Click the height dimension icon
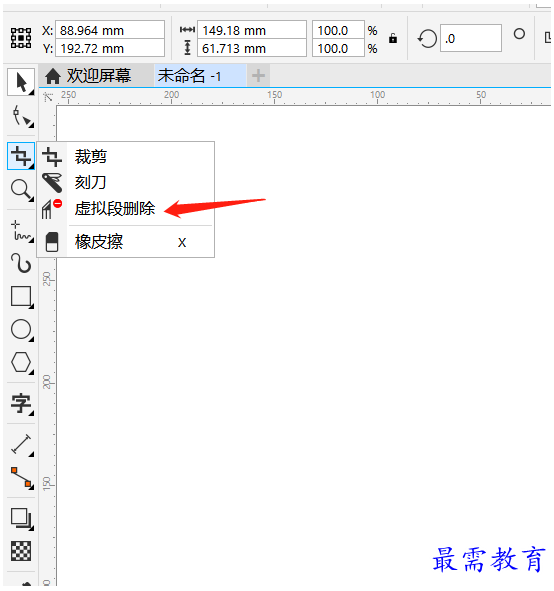 [187, 48]
